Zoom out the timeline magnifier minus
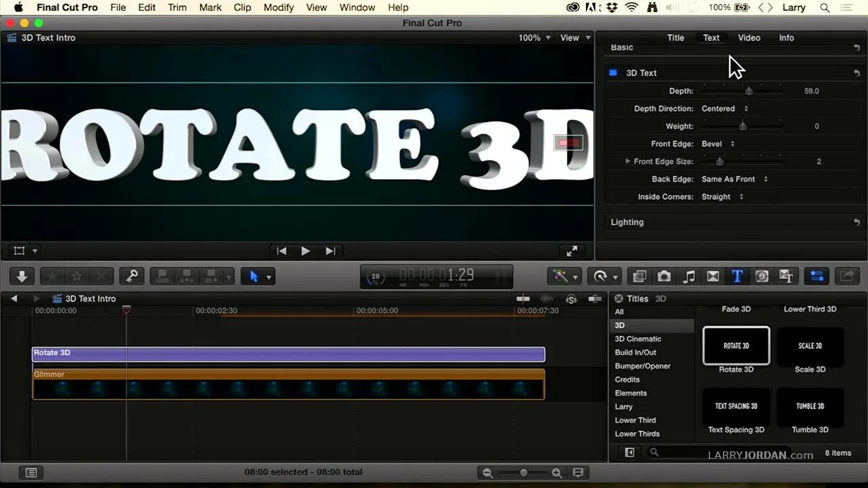The width and height of the screenshot is (868, 488). (x=487, y=473)
